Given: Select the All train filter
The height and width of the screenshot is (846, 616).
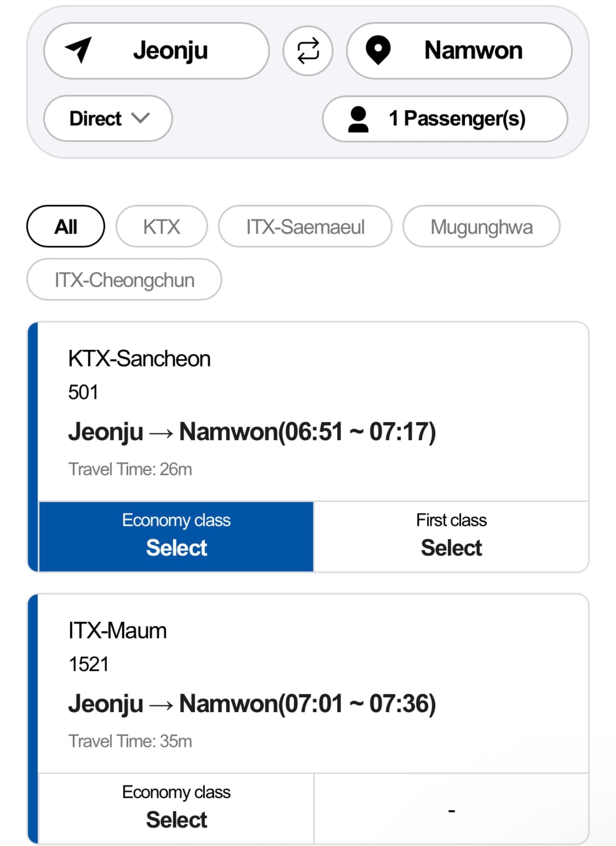Looking at the screenshot, I should (66, 226).
